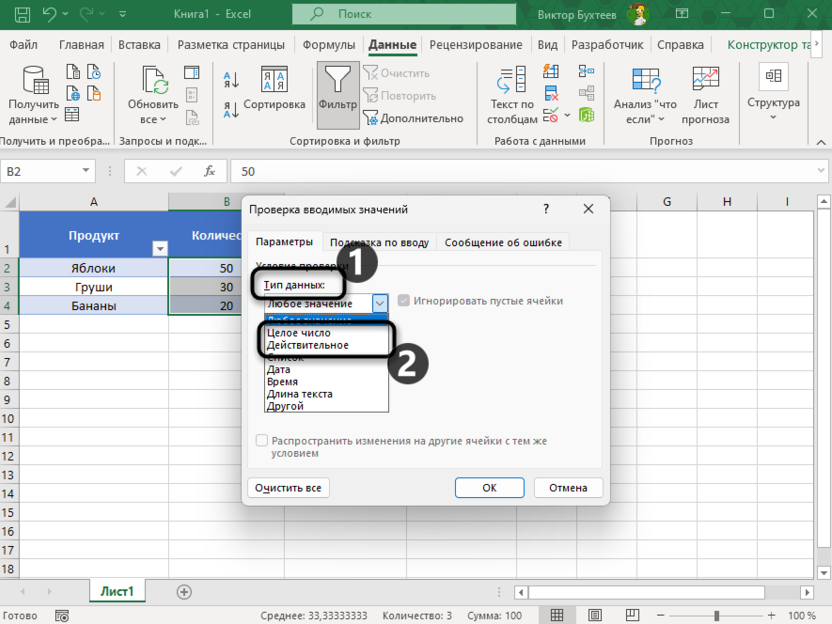Click OK in validation dialog
This screenshot has width=832, height=624.
tap(489, 488)
